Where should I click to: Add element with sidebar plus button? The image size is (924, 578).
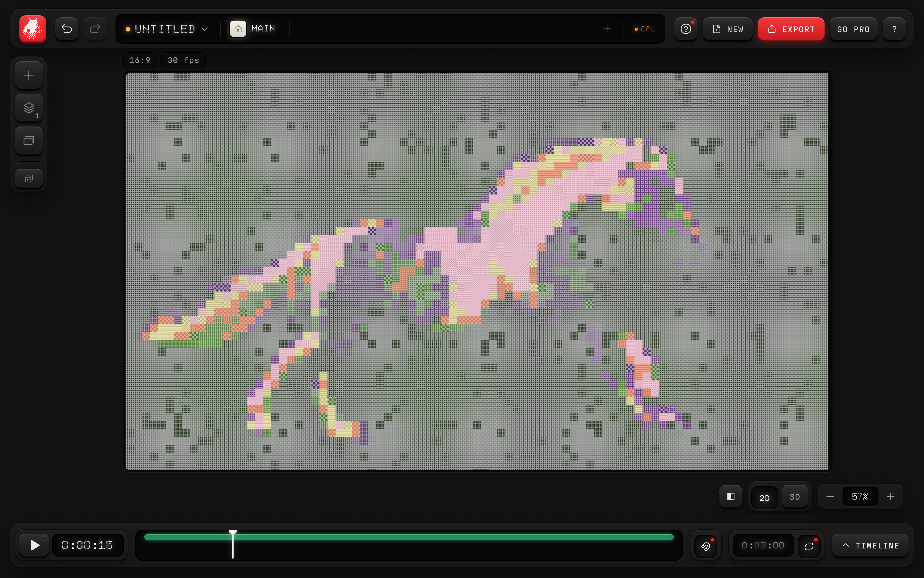[x=29, y=75]
